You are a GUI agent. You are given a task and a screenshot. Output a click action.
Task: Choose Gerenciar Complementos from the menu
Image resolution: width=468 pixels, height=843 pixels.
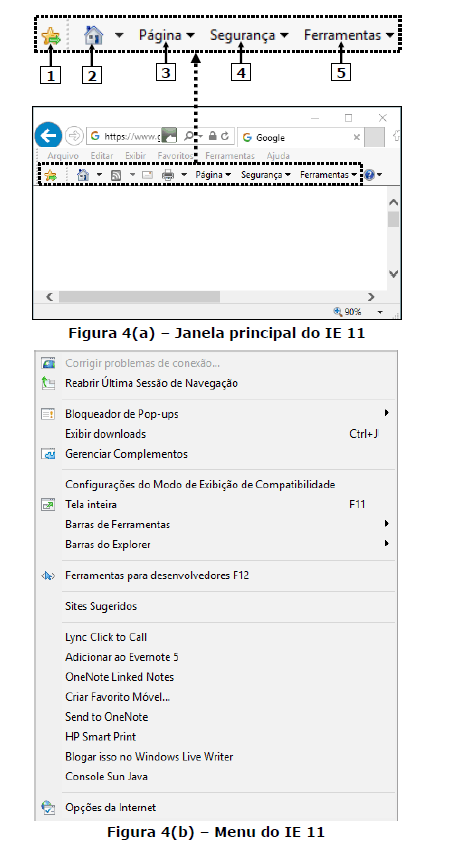215,454
